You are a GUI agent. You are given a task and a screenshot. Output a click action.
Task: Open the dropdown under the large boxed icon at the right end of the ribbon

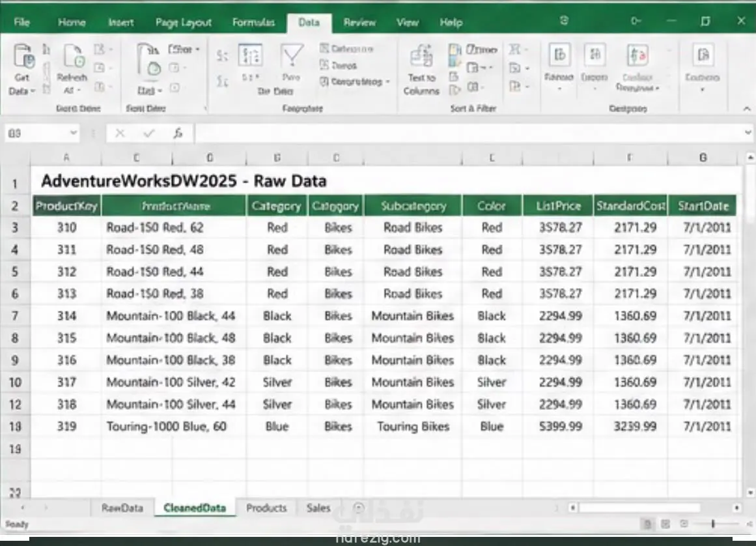(x=703, y=90)
